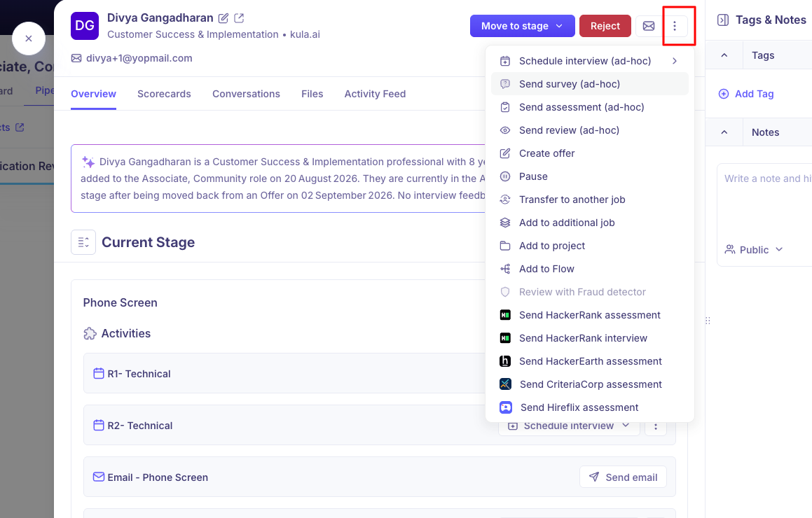Screen dimensions: 812x518
Task: Click the DG avatar badge
Action: [84, 26]
